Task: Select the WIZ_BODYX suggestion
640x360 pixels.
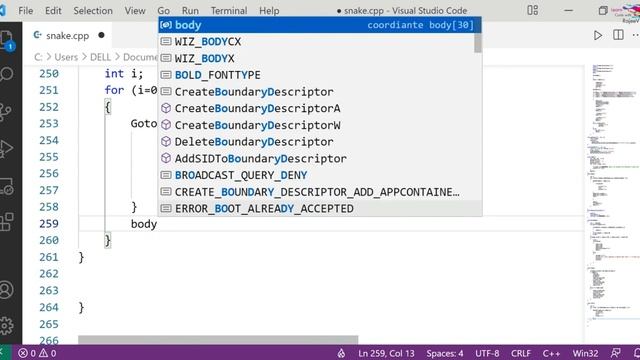Action: pos(317,58)
